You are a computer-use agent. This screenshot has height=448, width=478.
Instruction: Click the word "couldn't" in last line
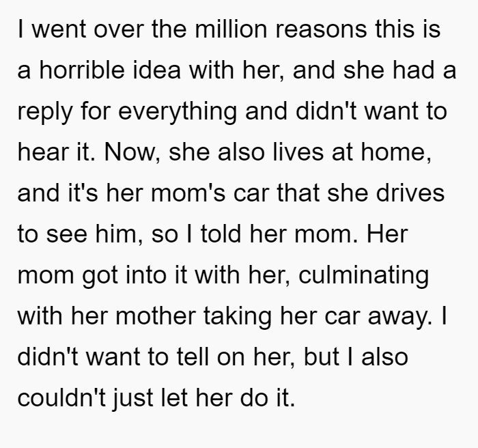click(61, 397)
